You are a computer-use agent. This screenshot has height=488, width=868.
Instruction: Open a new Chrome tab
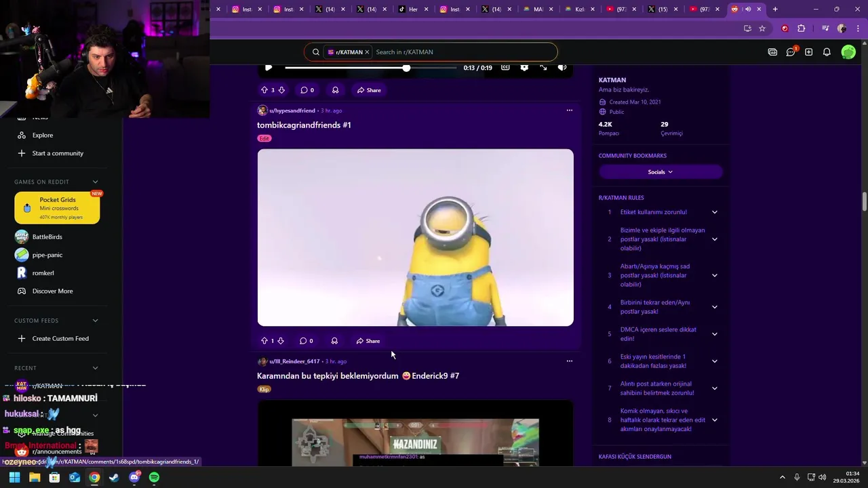pos(775,9)
